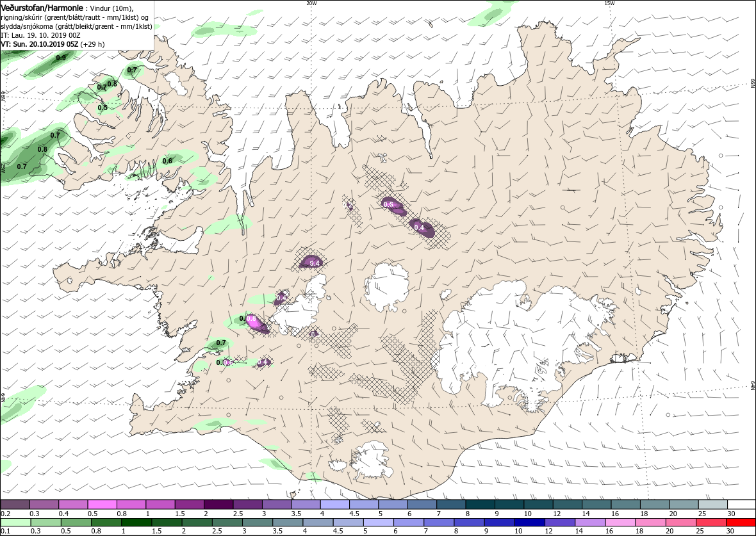Screen dimensions: 756x536
Task: Pick the white 30 swatch in upper scale
Action: (x=741, y=504)
